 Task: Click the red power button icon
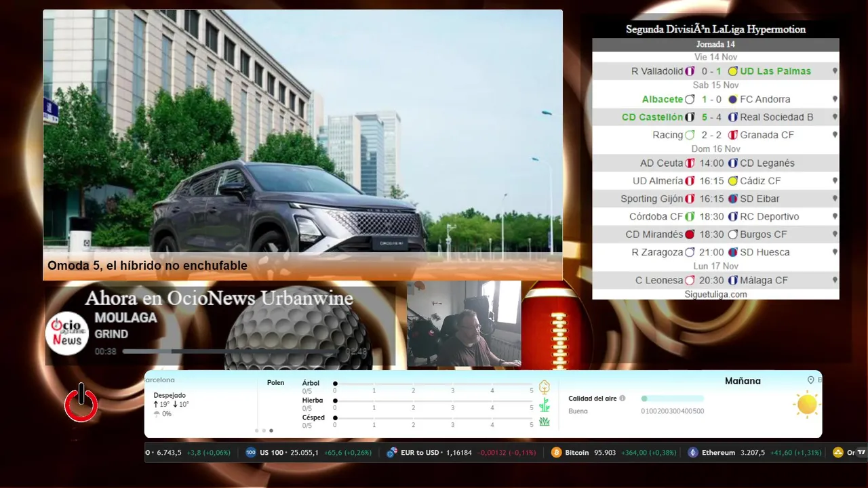(81, 403)
